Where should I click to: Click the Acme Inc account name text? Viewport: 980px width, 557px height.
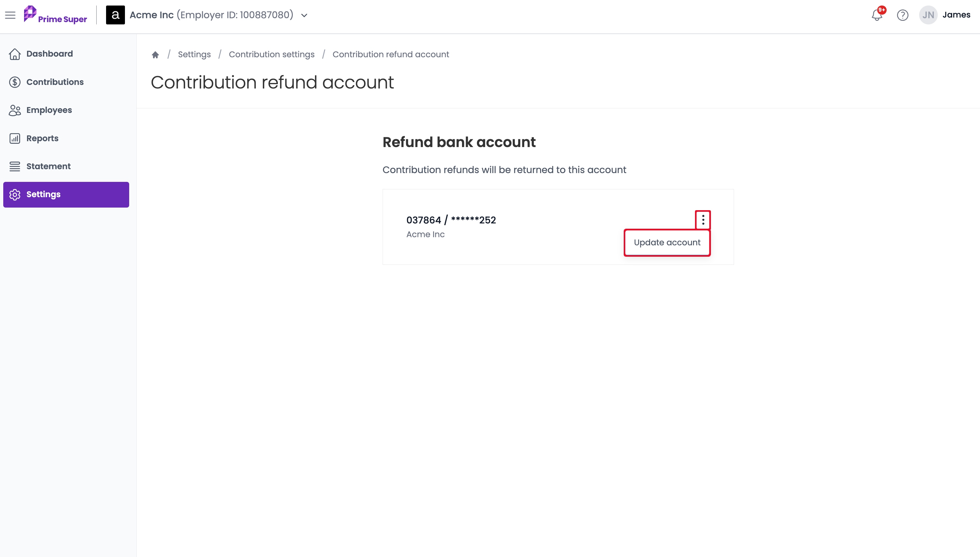(x=425, y=234)
